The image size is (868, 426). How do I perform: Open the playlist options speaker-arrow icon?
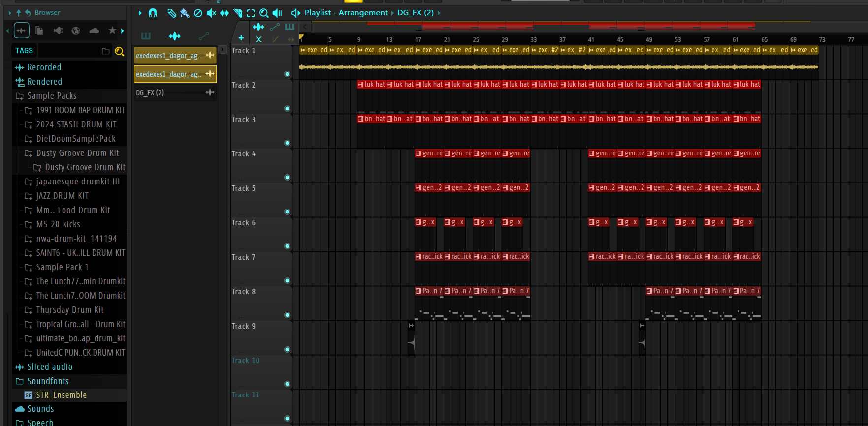pos(295,13)
